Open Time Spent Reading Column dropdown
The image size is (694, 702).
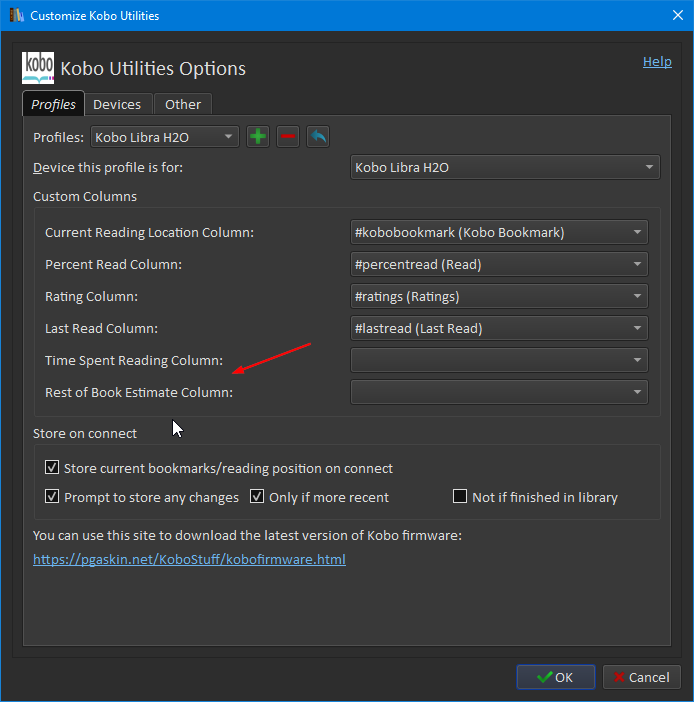[499, 360]
